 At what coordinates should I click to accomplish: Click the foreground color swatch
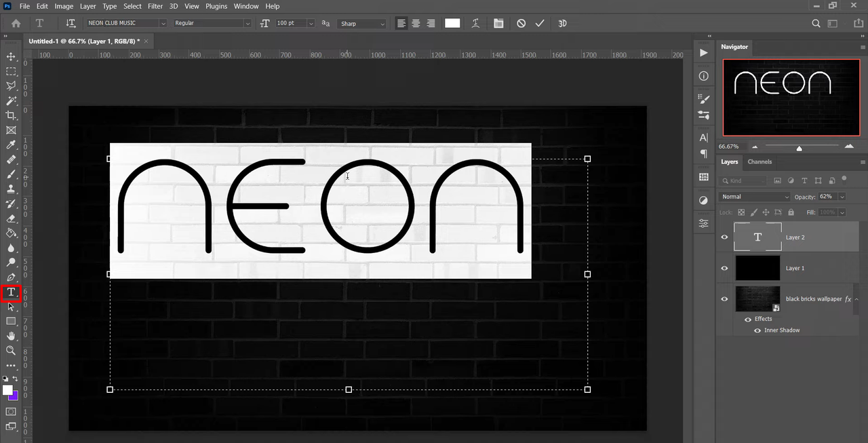[x=7, y=390]
